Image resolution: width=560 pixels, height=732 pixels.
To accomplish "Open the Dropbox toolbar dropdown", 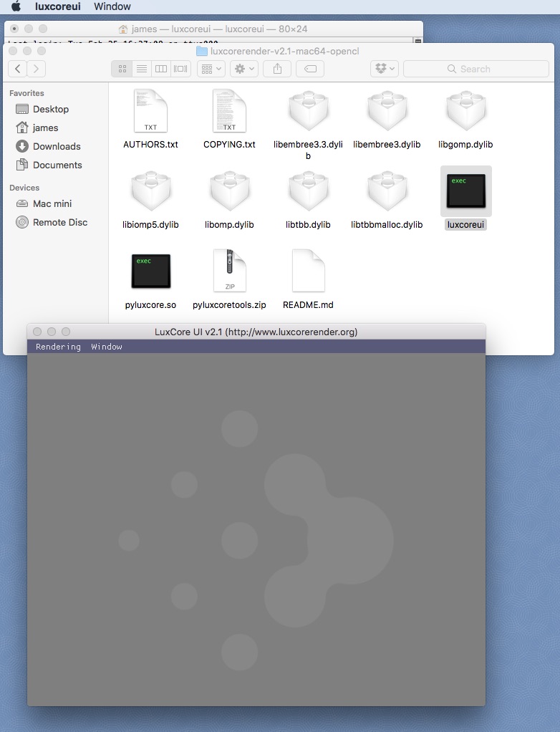I will click(385, 69).
